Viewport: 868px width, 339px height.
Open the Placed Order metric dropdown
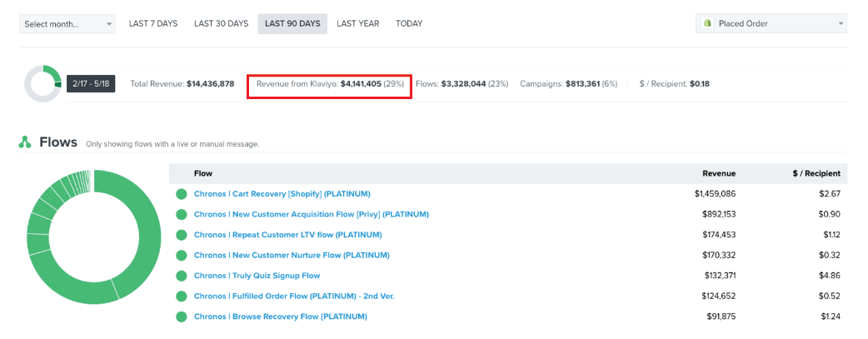click(x=771, y=24)
